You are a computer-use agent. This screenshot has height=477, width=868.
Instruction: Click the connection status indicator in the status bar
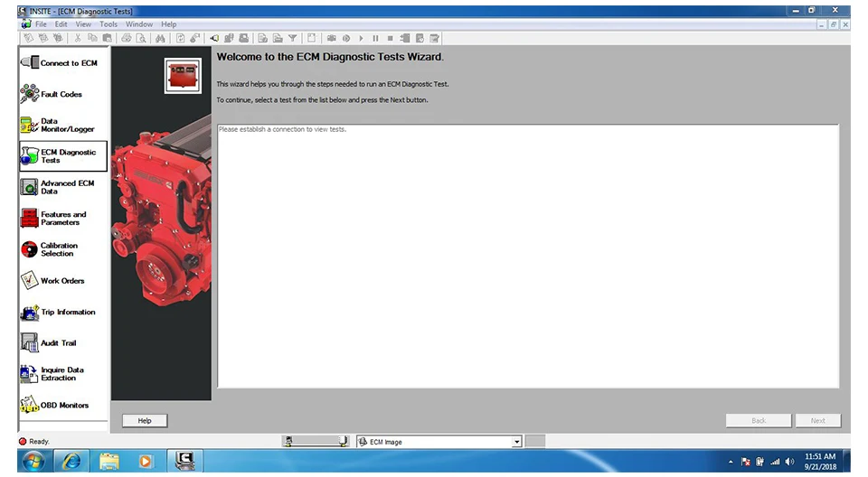coord(316,441)
